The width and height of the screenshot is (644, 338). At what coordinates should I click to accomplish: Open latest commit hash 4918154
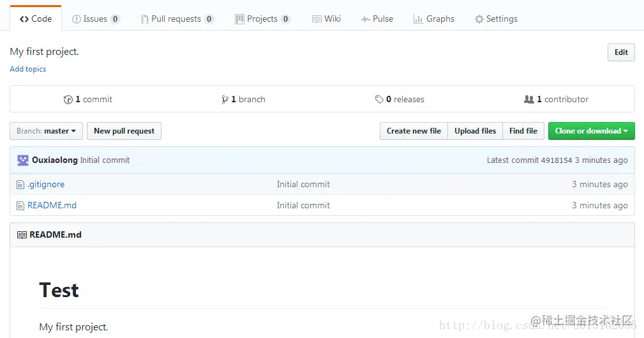click(557, 160)
